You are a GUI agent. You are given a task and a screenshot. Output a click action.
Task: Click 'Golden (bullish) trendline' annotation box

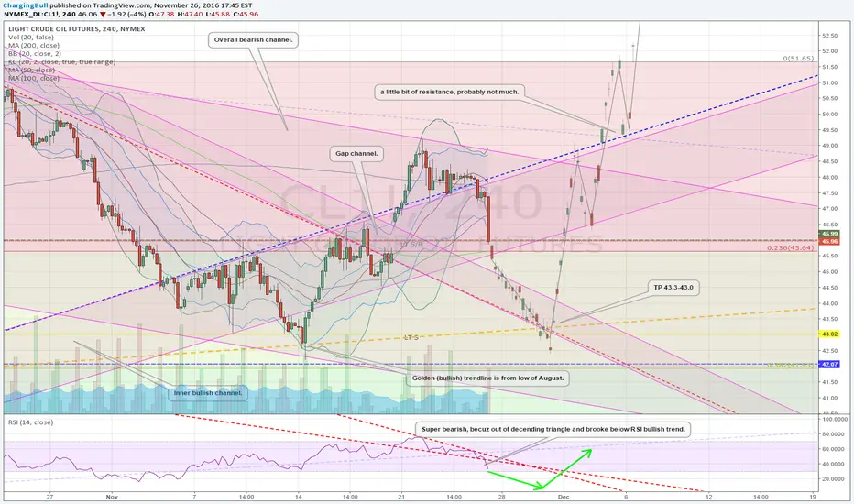(487, 378)
